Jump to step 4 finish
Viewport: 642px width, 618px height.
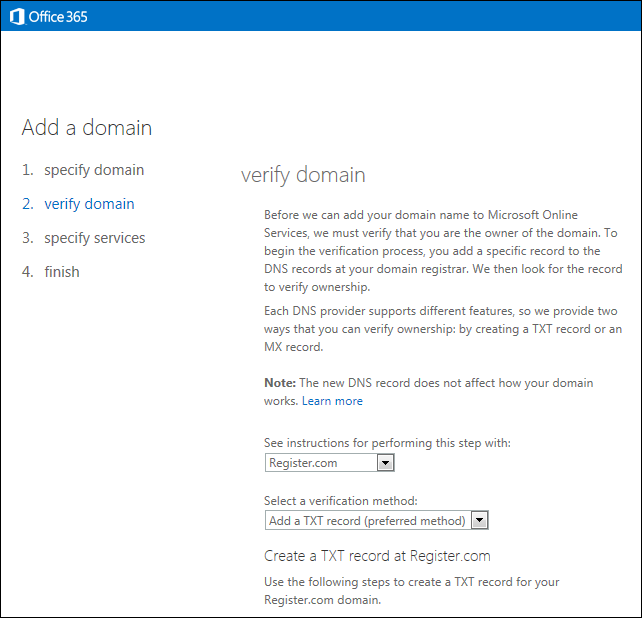[x=51, y=272]
